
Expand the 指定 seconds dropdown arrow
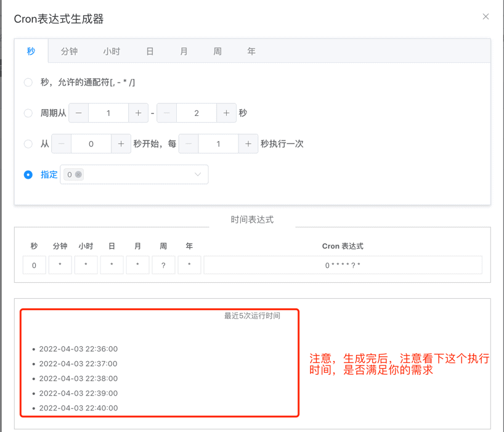(x=197, y=175)
